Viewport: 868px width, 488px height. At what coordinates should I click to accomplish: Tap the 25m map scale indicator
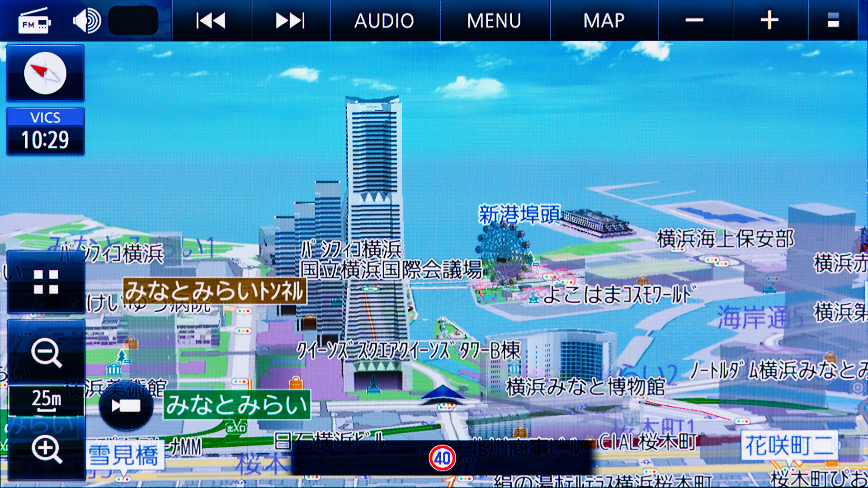pyautogui.click(x=46, y=400)
